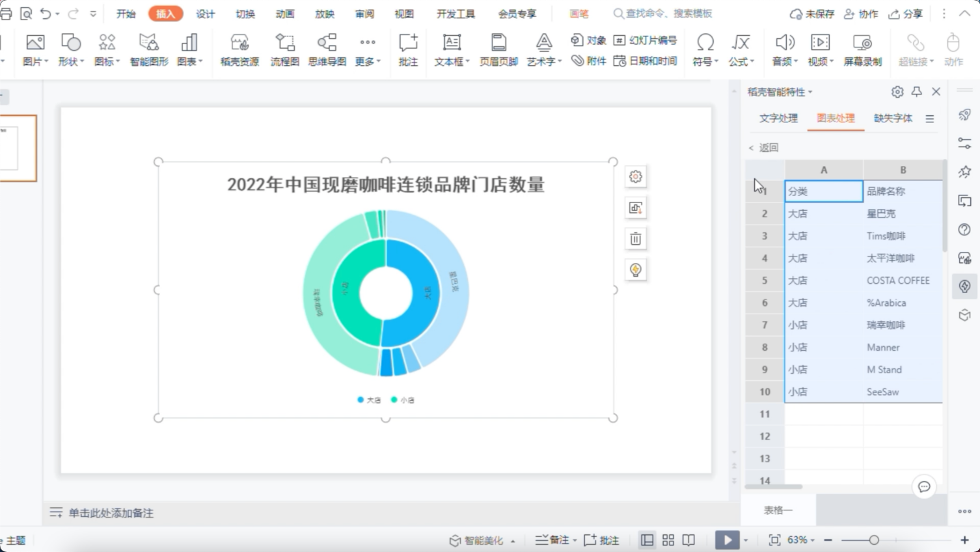980x552 pixels.
Task: Open the 符号 symbol tool
Action: [705, 50]
